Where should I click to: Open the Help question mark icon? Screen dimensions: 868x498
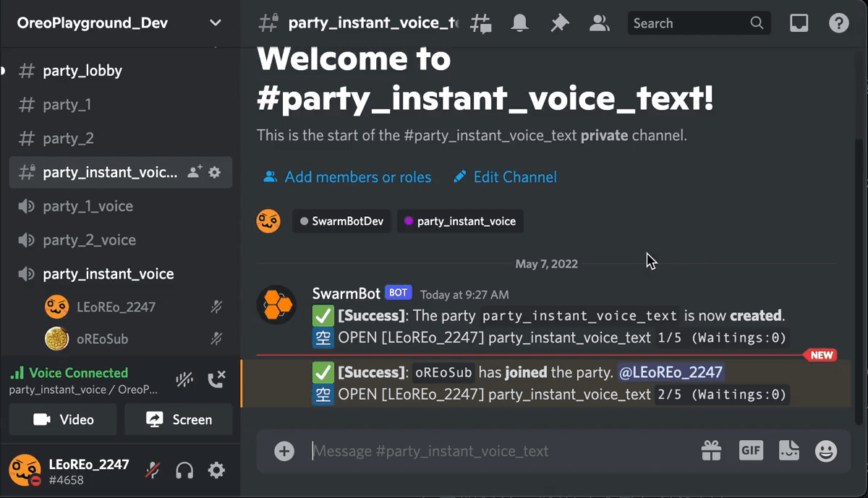click(838, 23)
